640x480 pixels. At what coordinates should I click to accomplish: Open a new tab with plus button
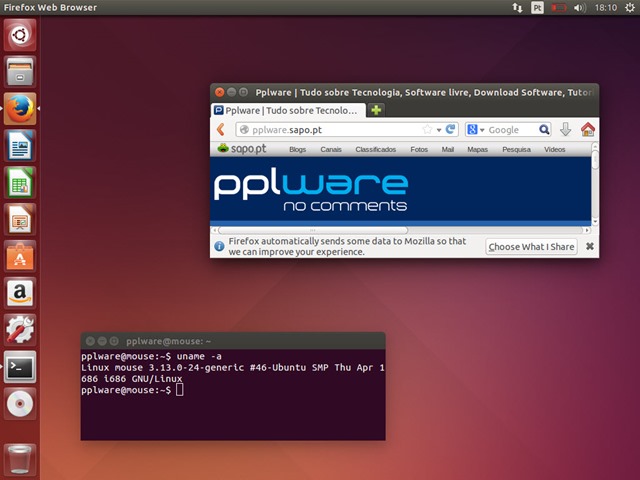point(376,110)
